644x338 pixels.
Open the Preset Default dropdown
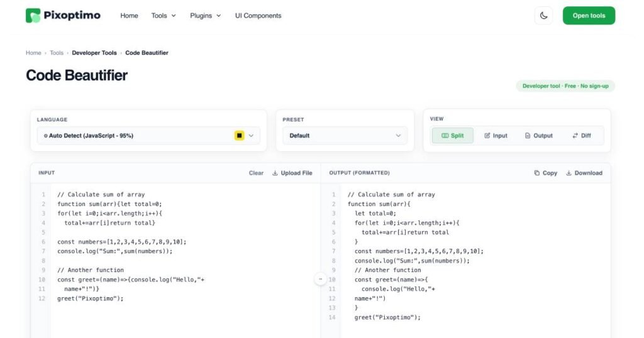pyautogui.click(x=345, y=135)
